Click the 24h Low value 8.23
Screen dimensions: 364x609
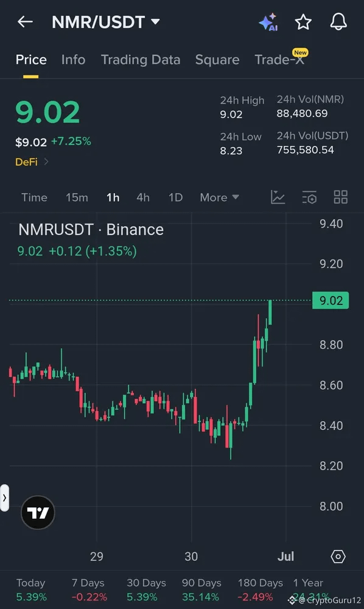coord(231,150)
